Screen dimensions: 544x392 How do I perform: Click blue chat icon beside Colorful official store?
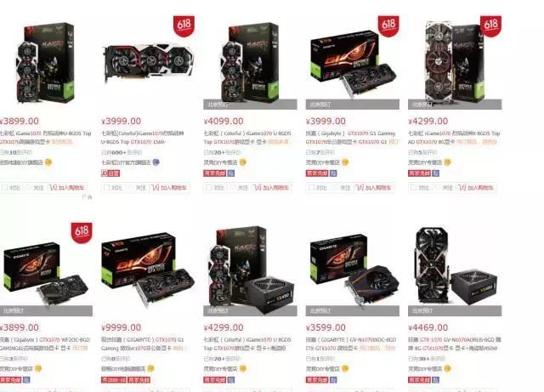pos(156,162)
